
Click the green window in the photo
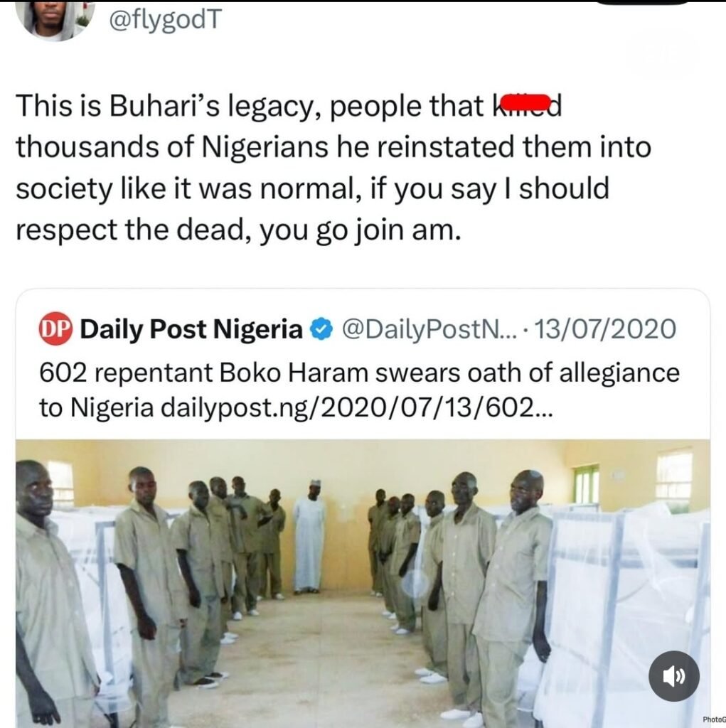click(587, 484)
